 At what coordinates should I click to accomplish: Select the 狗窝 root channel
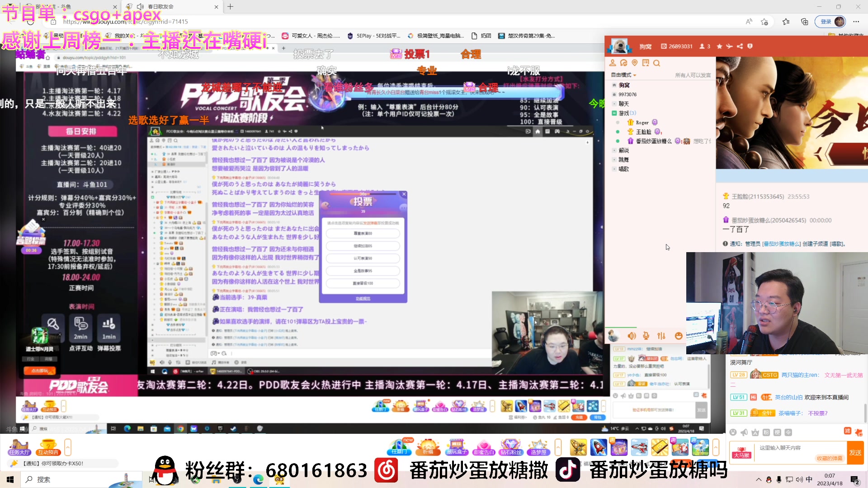[624, 85]
